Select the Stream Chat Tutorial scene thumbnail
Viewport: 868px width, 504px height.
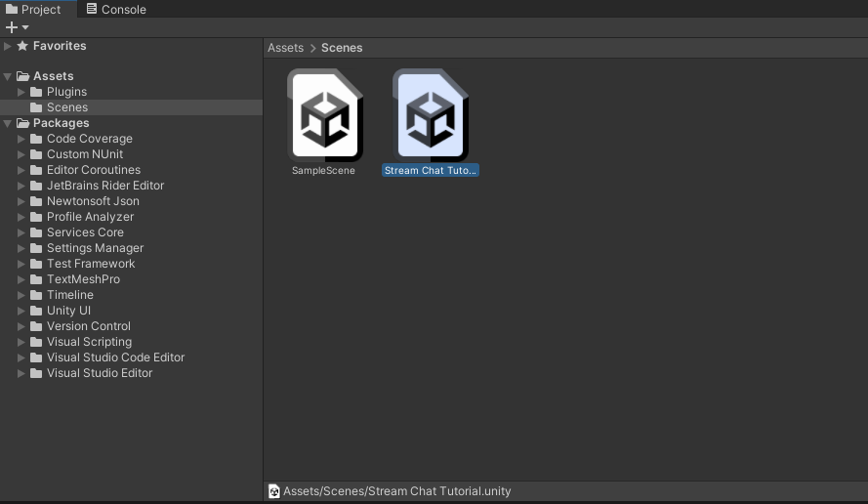coord(431,115)
